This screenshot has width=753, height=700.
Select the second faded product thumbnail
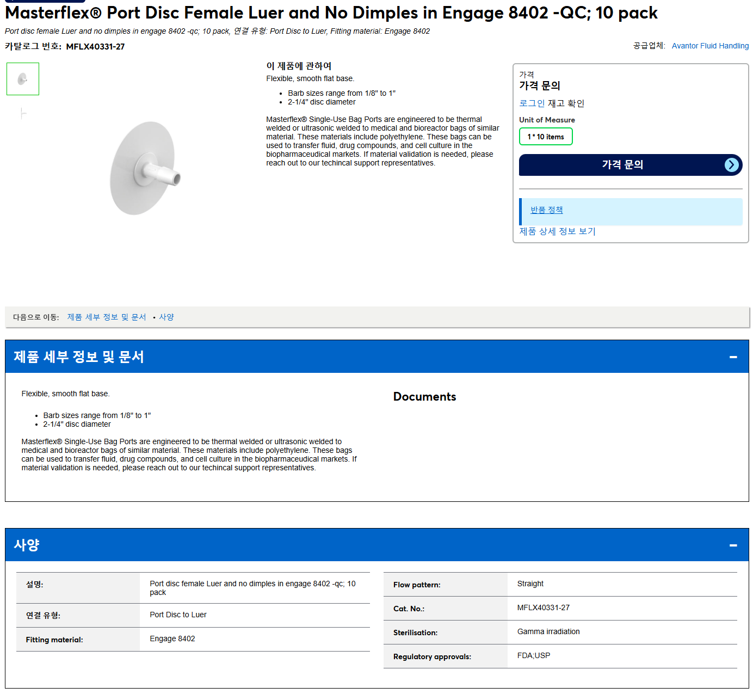[x=23, y=113]
